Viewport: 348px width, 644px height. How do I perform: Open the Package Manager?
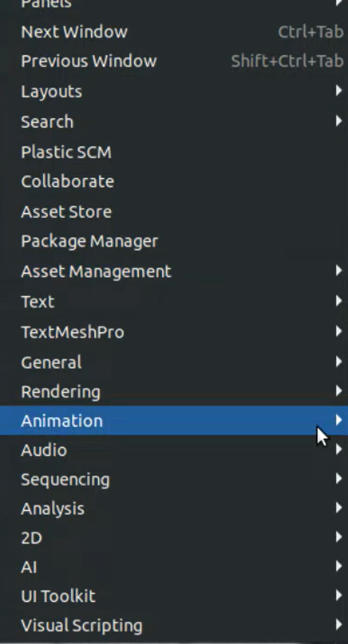[x=89, y=241]
